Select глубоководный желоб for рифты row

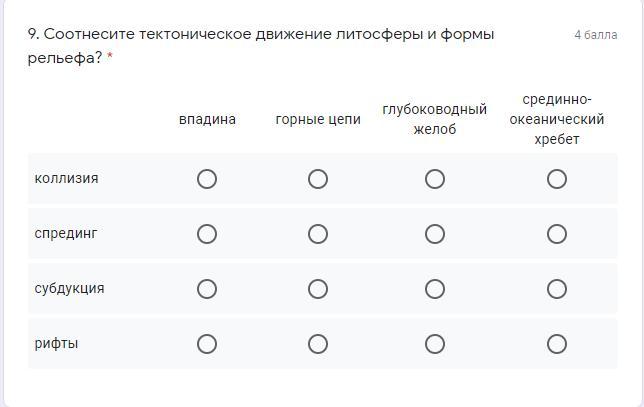(x=435, y=344)
